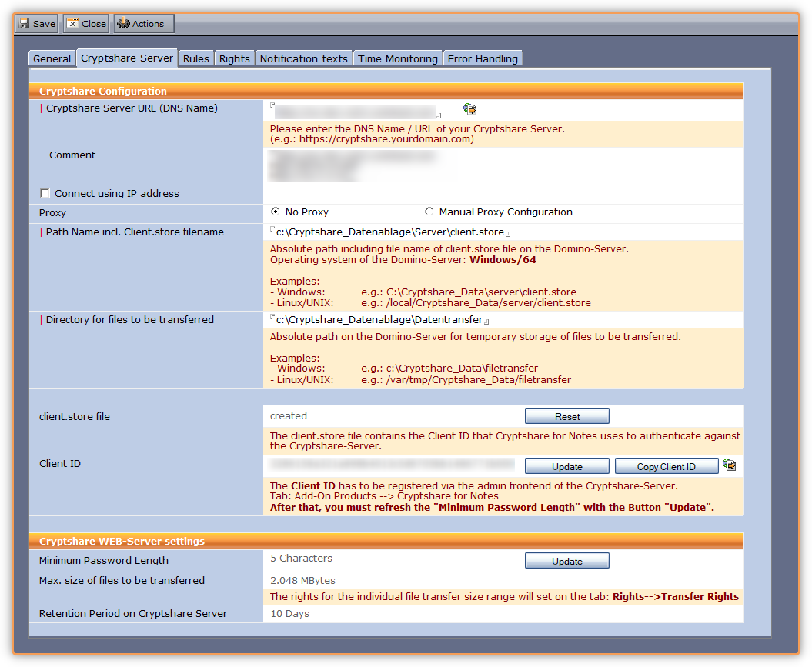This screenshot has height=667, width=812.
Task: Choose Manual Proxy Configuration radio option
Action: point(429,211)
